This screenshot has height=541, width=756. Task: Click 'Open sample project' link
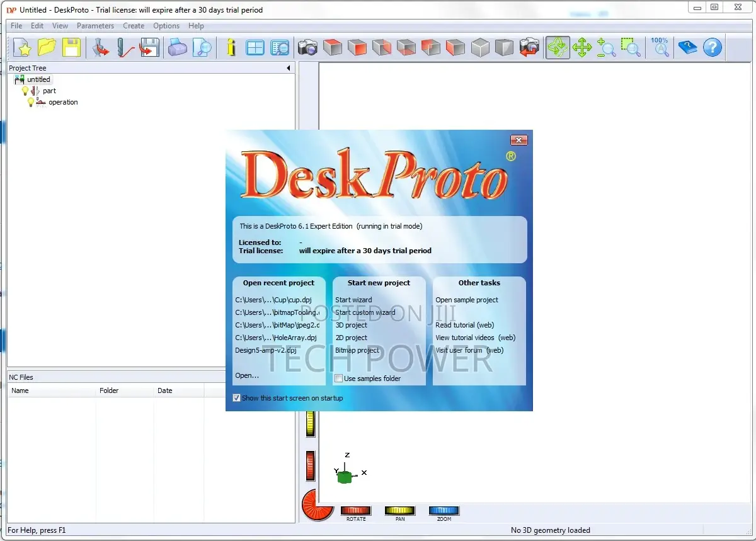coord(467,300)
